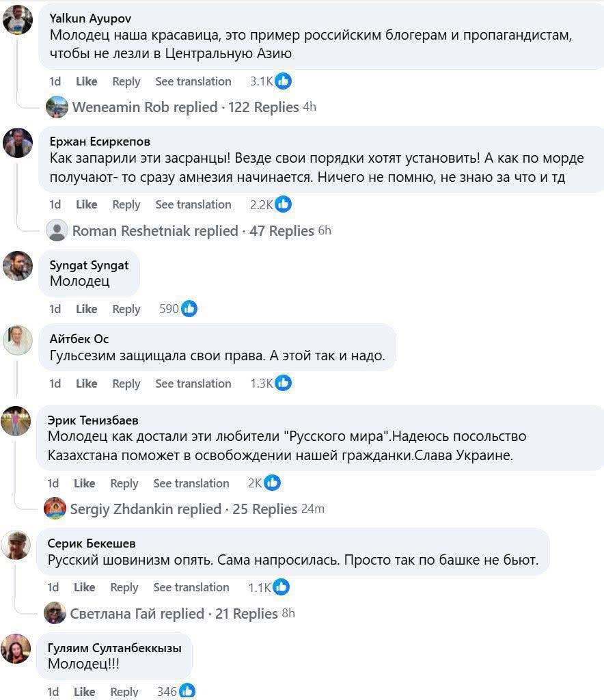Reply to Гуляим Султанбеккызы's comment
Image resolution: width=604 pixels, height=700 pixels.
point(124,692)
